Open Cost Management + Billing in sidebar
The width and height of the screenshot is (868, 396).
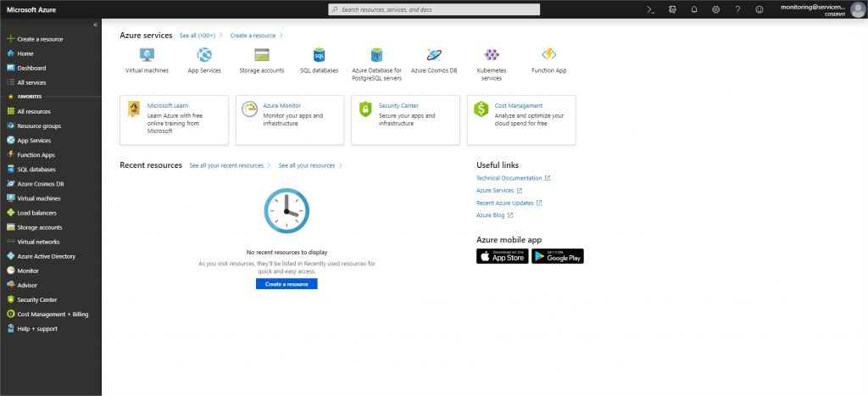[x=51, y=314]
